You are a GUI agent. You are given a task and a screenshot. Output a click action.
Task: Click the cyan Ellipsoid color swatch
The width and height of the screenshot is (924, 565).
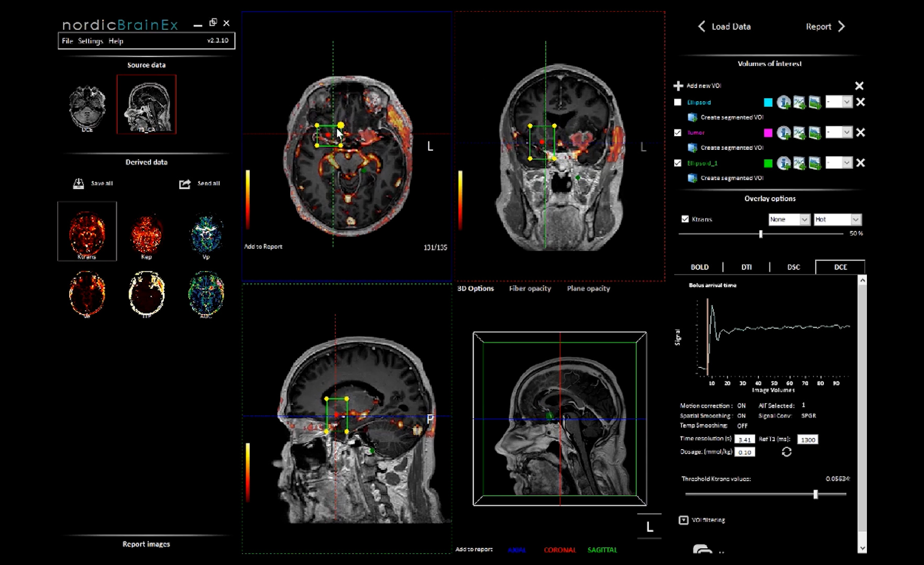click(x=768, y=102)
